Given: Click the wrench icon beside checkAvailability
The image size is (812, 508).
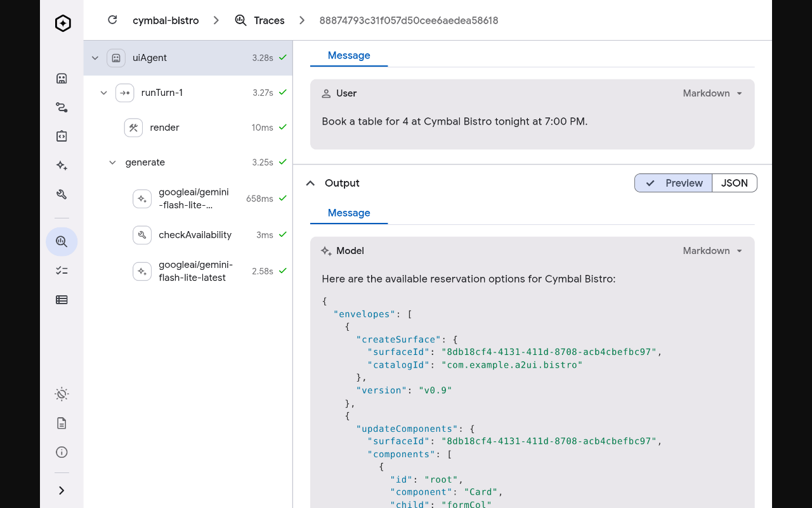Looking at the screenshot, I should [142, 235].
